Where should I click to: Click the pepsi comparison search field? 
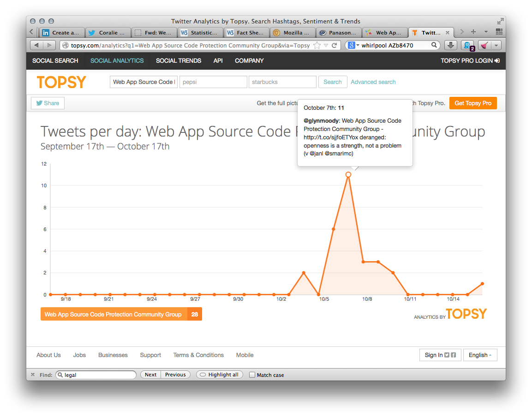[x=213, y=82]
